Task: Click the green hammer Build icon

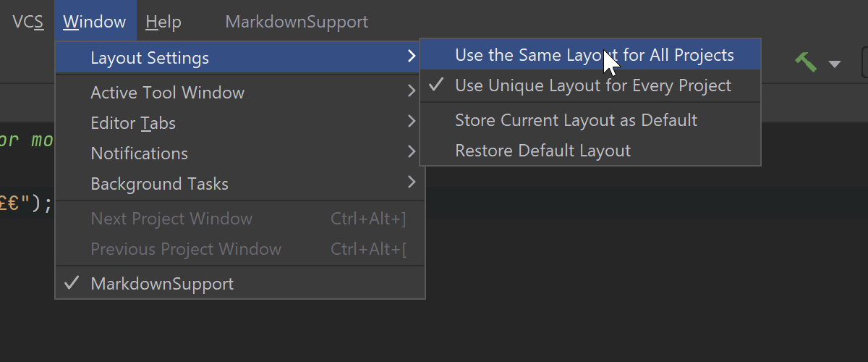Action: (806, 62)
